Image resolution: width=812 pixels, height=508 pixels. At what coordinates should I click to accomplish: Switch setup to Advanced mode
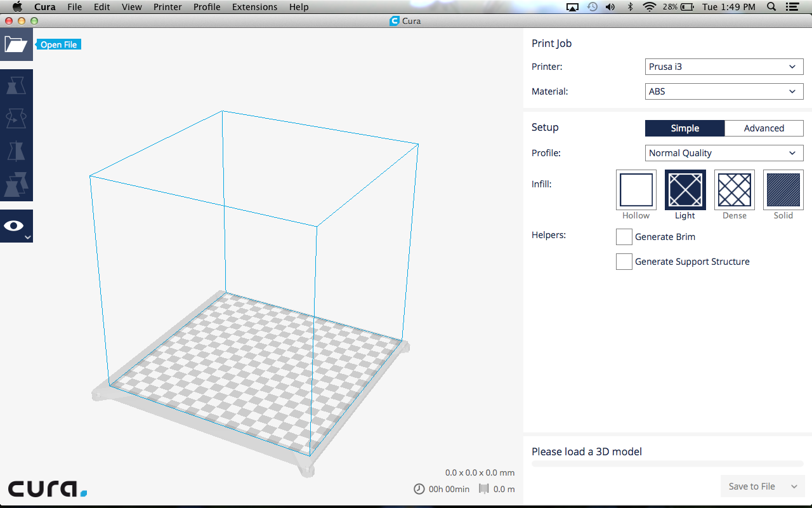pyautogui.click(x=764, y=128)
